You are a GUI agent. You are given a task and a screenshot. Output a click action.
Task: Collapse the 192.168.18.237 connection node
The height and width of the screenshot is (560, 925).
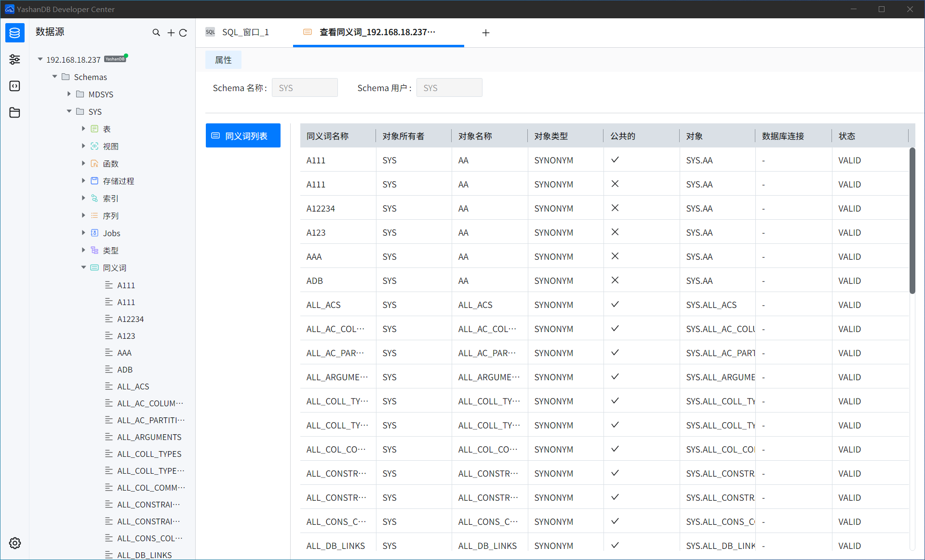point(40,59)
